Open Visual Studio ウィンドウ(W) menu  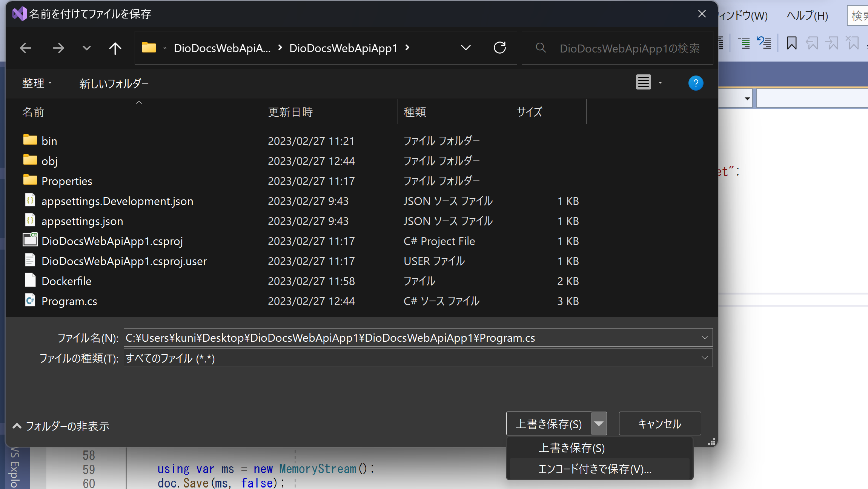tap(743, 15)
